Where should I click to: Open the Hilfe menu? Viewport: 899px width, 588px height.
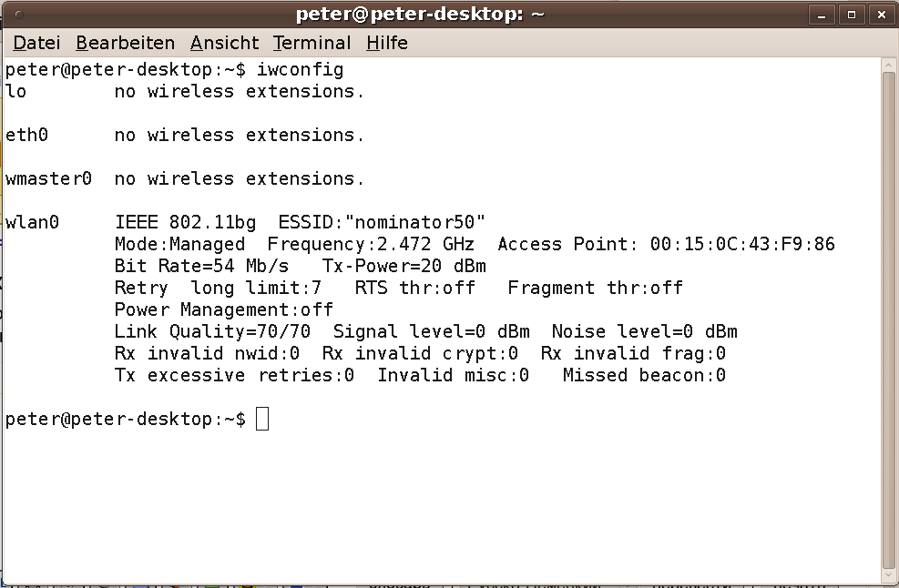point(387,43)
